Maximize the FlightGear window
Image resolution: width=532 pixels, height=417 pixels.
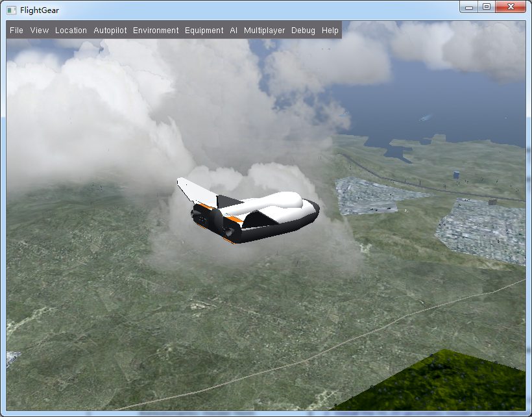pyautogui.click(x=486, y=7)
